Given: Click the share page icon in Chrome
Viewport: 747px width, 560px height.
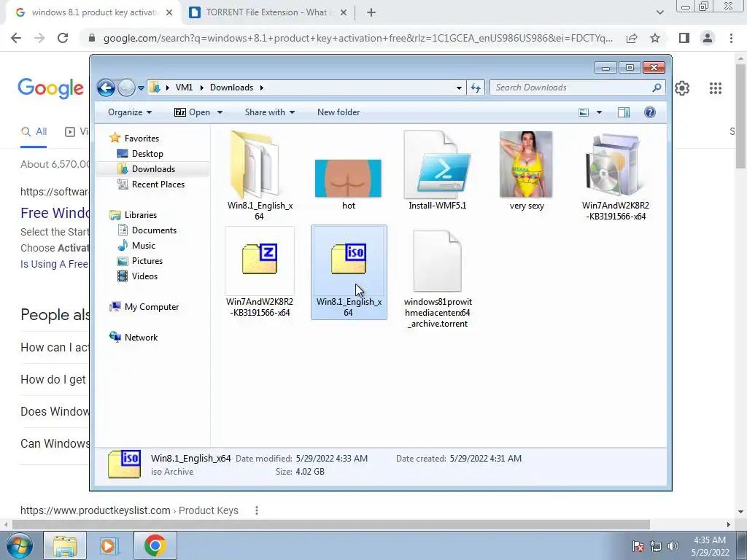Looking at the screenshot, I should pyautogui.click(x=632, y=38).
